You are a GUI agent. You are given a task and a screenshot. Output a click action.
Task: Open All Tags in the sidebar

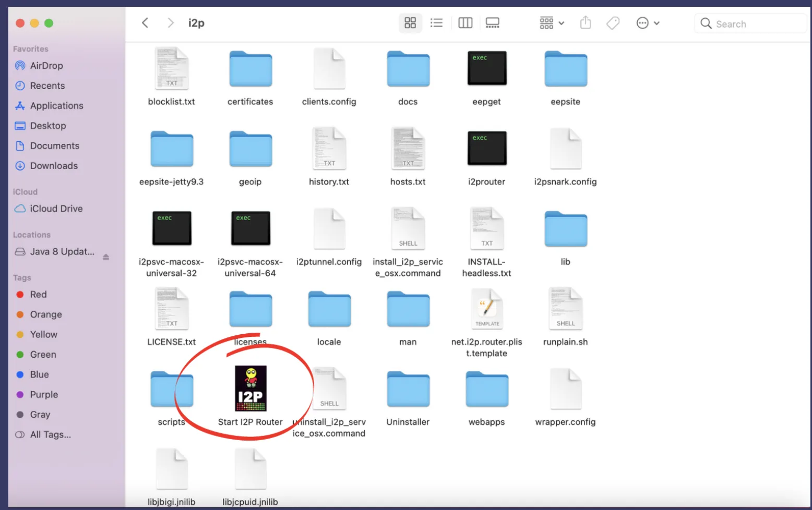[50, 434]
